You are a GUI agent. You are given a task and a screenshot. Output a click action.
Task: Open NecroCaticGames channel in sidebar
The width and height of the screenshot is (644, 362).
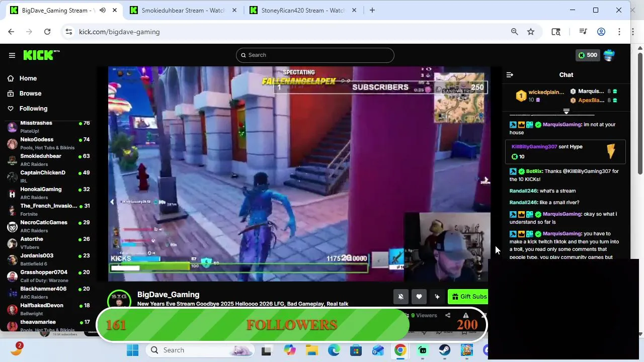[x=48, y=226]
